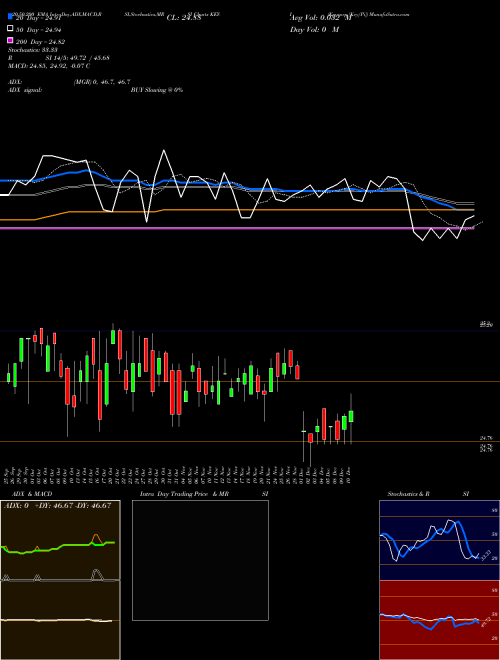This screenshot has width=500, height=660.
Task: Click the blue 20 Day legend swatch
Action: tap(10, 17)
